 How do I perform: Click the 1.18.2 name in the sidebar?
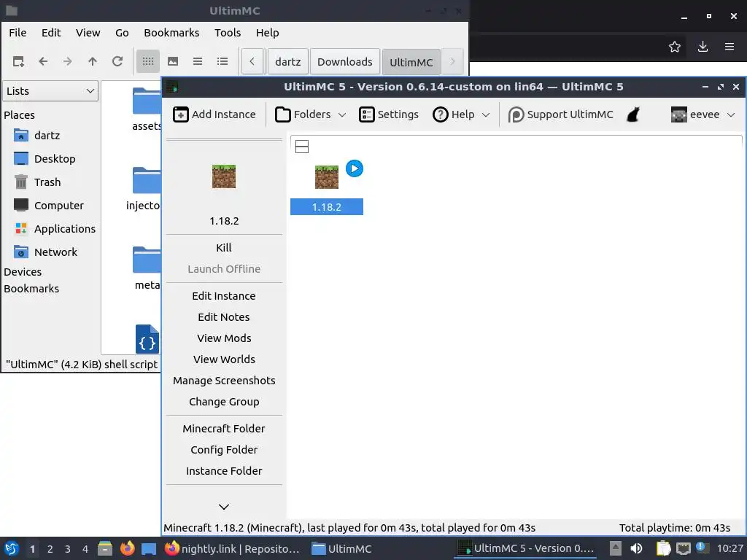pyautogui.click(x=224, y=221)
